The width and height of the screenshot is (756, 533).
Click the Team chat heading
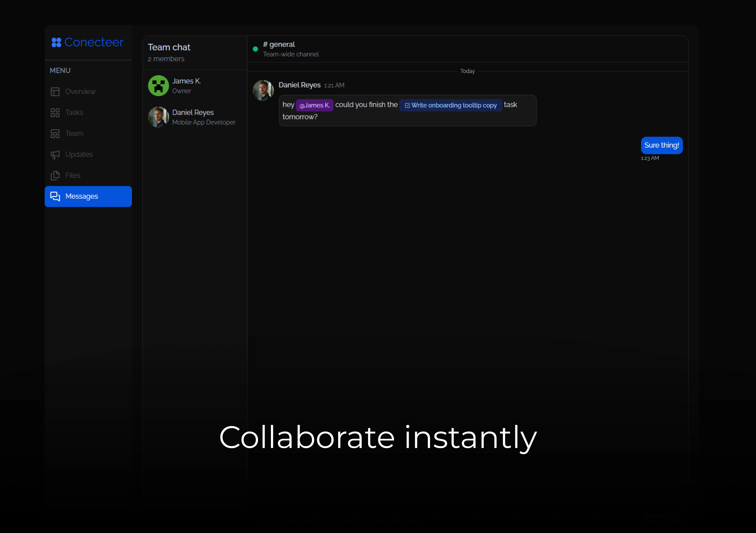pyautogui.click(x=169, y=47)
